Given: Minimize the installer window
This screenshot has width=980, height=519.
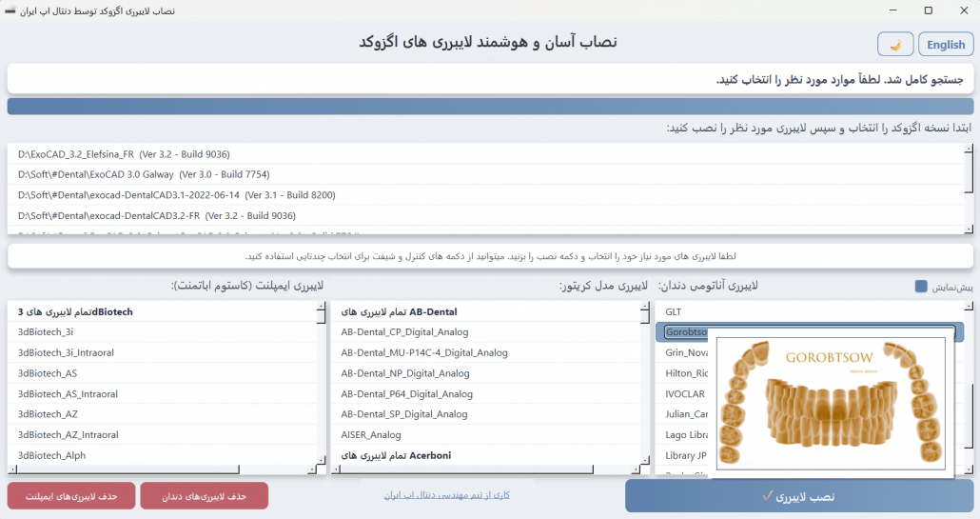Looking at the screenshot, I should click(892, 10).
